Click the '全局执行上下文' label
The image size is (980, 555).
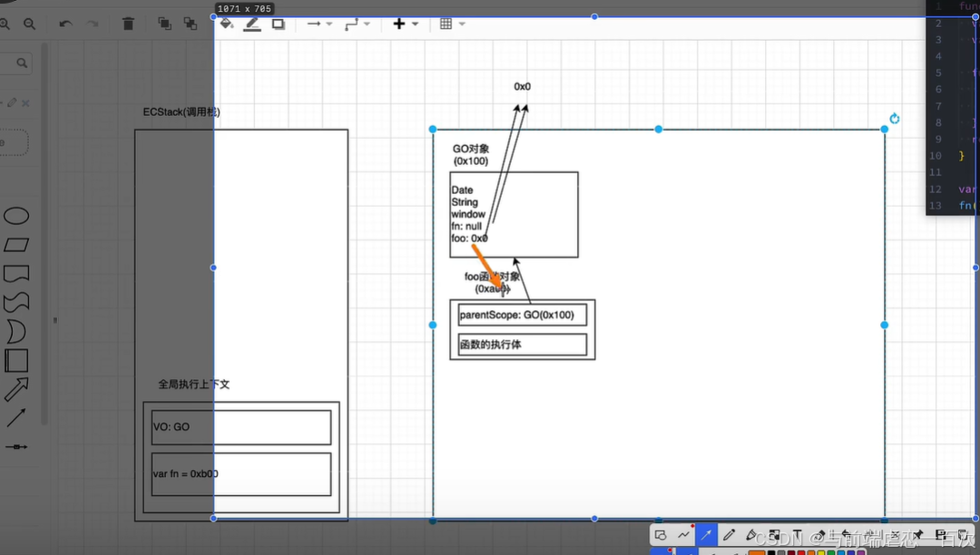tap(194, 385)
